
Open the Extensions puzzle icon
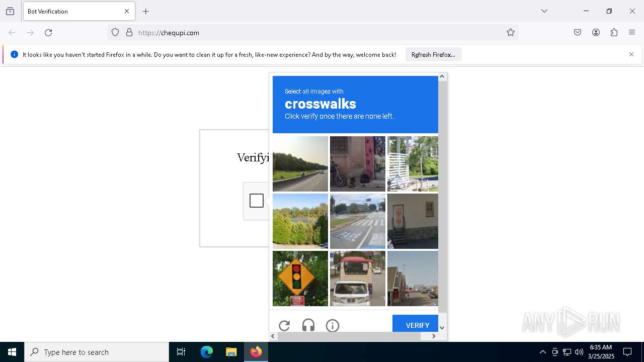[x=614, y=33]
